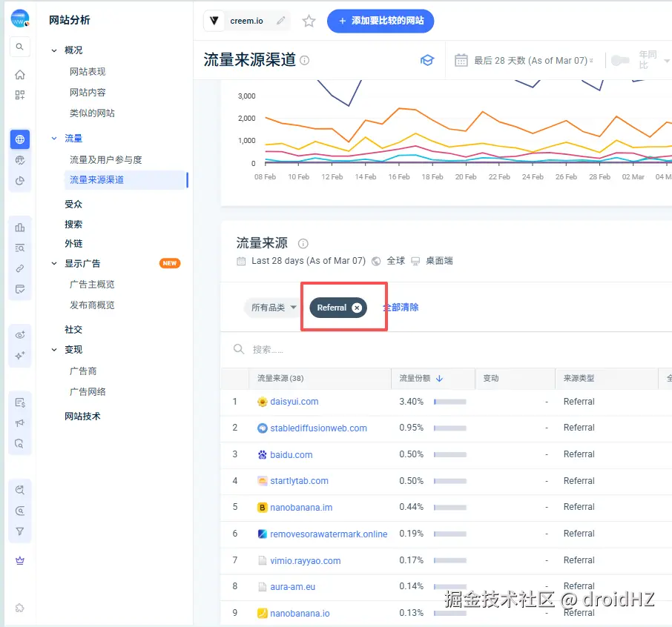
Task: Open the add-widget grid icon in left rail
Action: [20, 95]
